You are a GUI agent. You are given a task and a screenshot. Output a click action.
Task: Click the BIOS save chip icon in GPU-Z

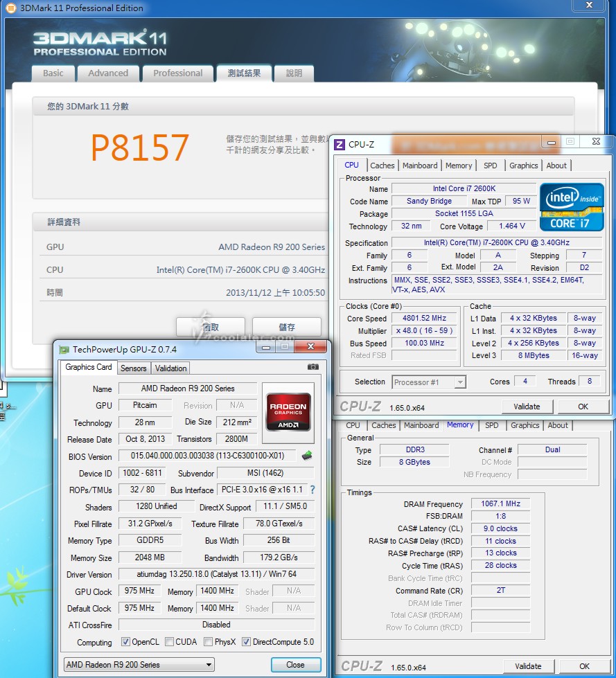tap(307, 455)
